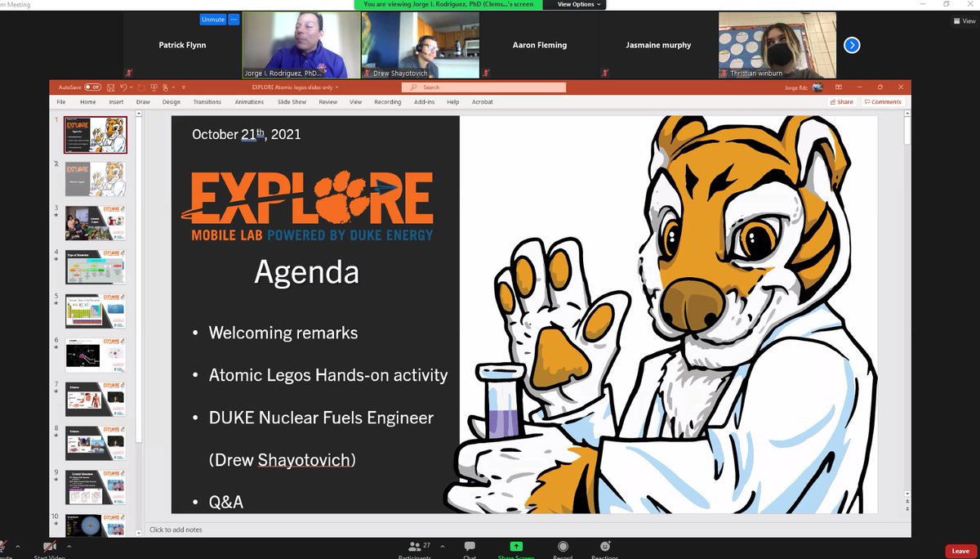Open Customize Quick Access Toolbar dropdown
The image size is (980, 559).
pos(184,87)
